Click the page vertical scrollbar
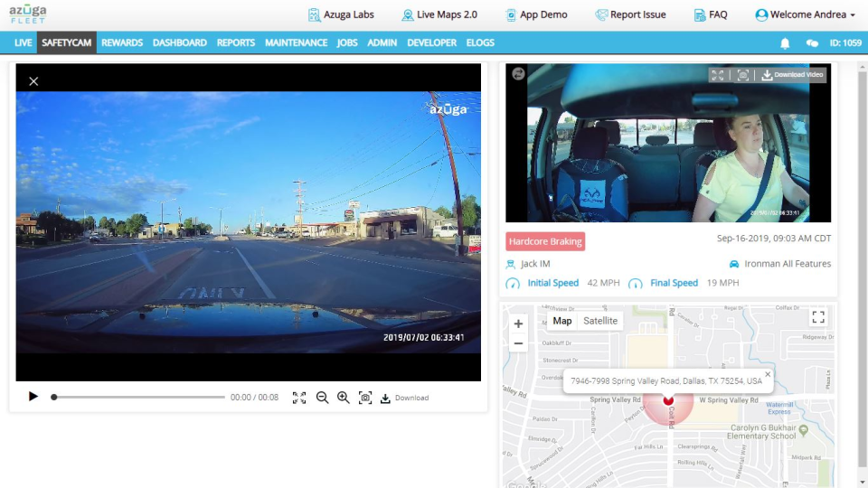This screenshot has height=488, width=868. pyautogui.click(x=862, y=271)
